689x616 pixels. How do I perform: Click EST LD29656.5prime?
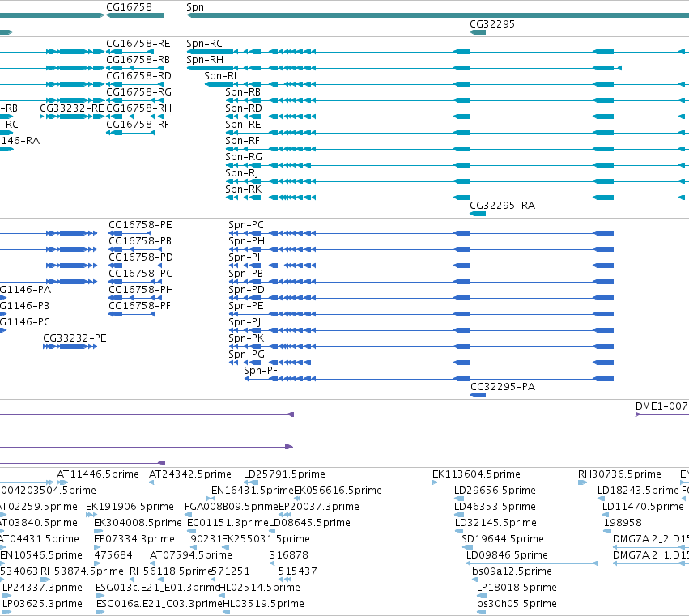click(495, 491)
